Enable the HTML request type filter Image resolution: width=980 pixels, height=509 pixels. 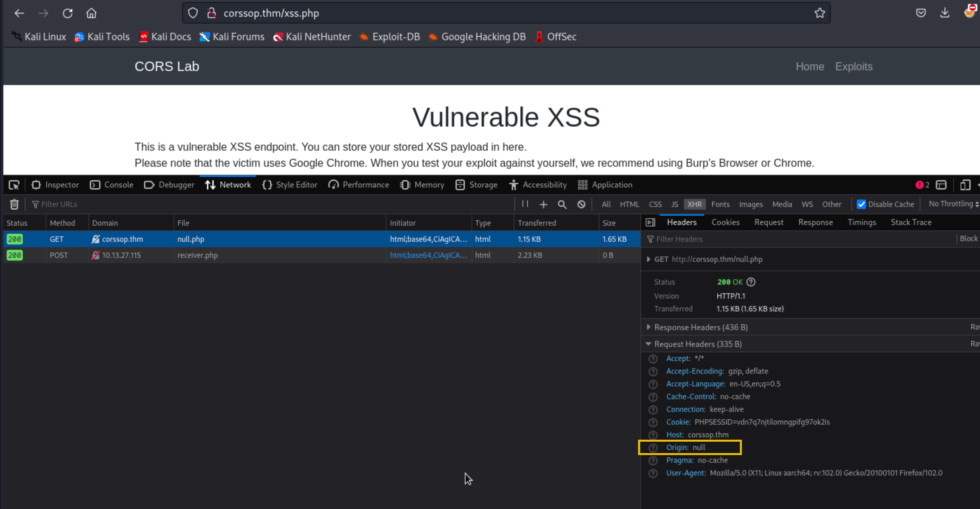pos(629,204)
